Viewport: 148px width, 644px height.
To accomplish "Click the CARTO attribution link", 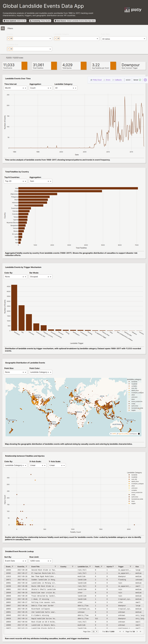I will click(114, 434).
